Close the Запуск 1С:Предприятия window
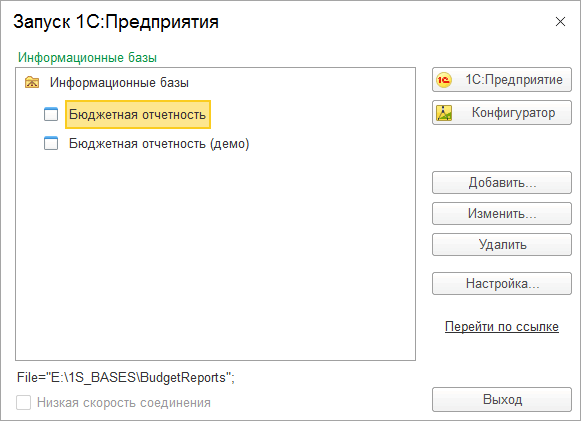This screenshot has width=582, height=421. 560,22
